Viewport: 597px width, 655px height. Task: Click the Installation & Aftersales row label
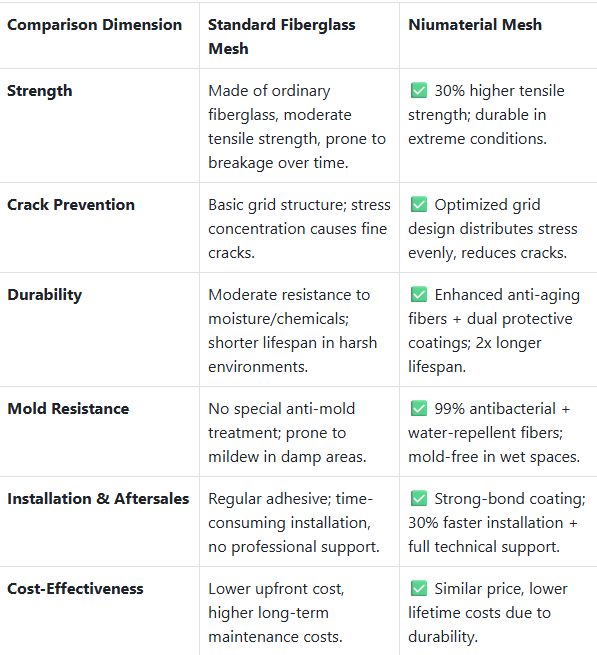point(98,498)
